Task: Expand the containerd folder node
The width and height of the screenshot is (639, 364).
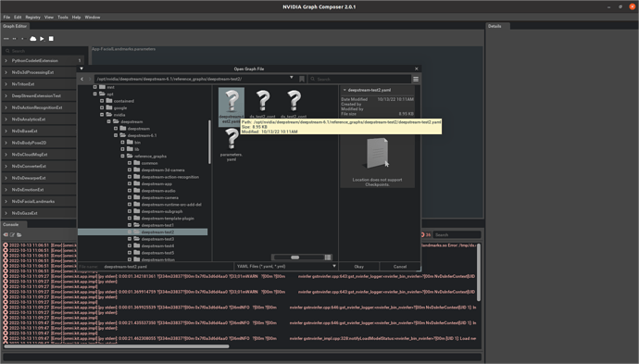Action: 102,101
